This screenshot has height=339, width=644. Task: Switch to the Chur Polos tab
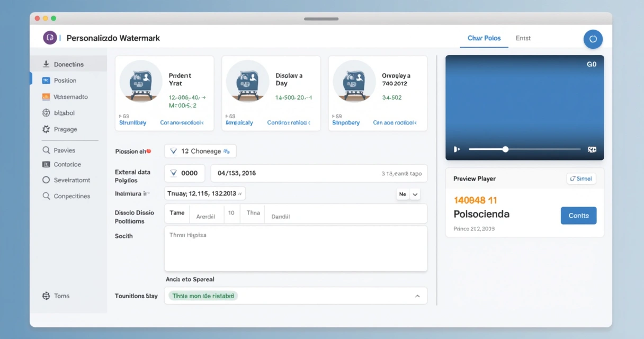tap(484, 38)
